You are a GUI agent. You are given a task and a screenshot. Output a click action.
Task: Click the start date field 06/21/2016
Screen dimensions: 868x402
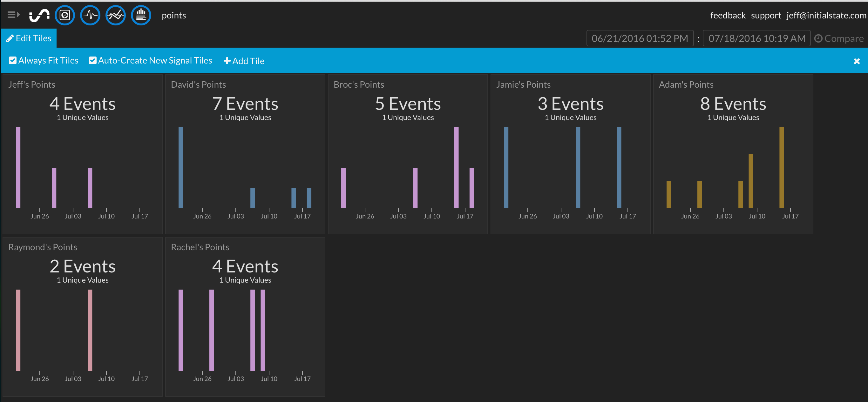[640, 38]
